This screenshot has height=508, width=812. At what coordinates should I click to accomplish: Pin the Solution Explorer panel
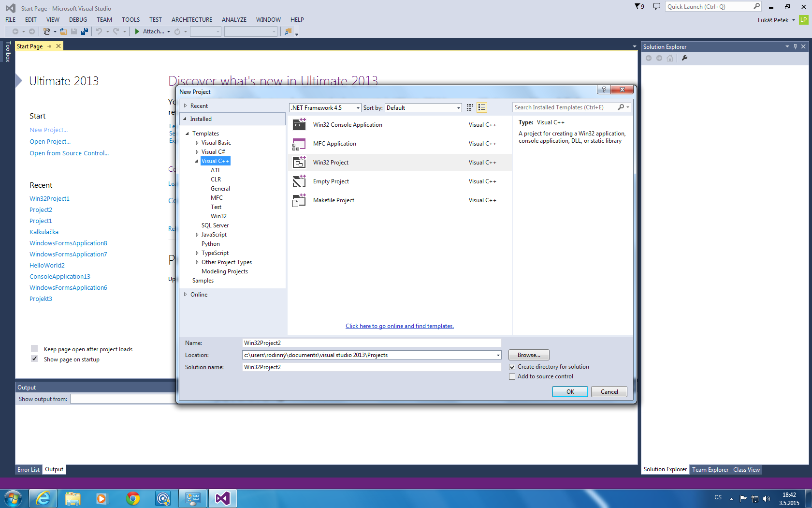(795, 46)
